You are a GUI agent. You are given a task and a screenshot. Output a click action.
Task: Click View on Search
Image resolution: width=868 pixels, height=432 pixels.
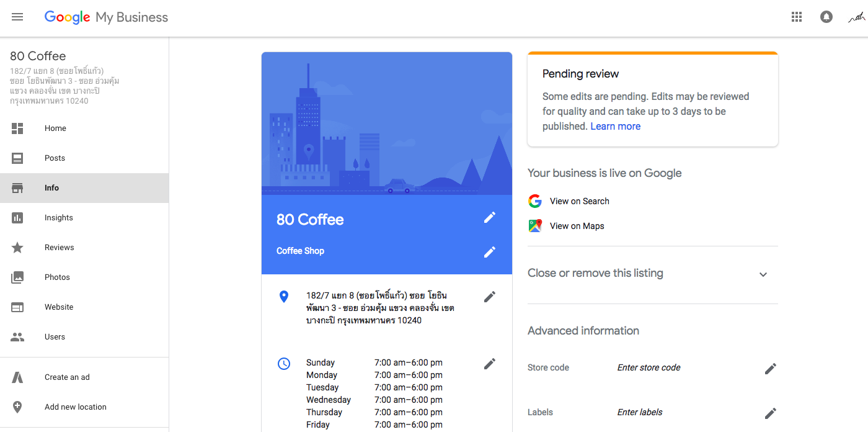[580, 201]
